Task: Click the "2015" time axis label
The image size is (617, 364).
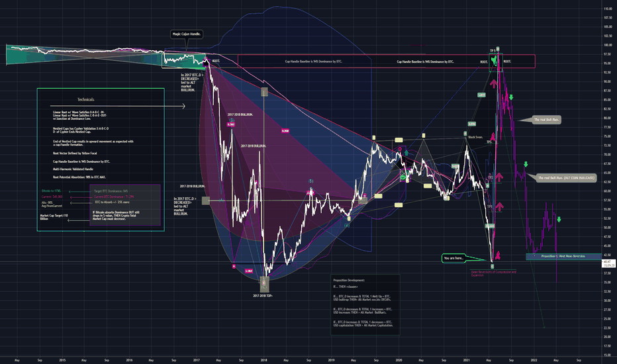Action: click(x=62, y=359)
